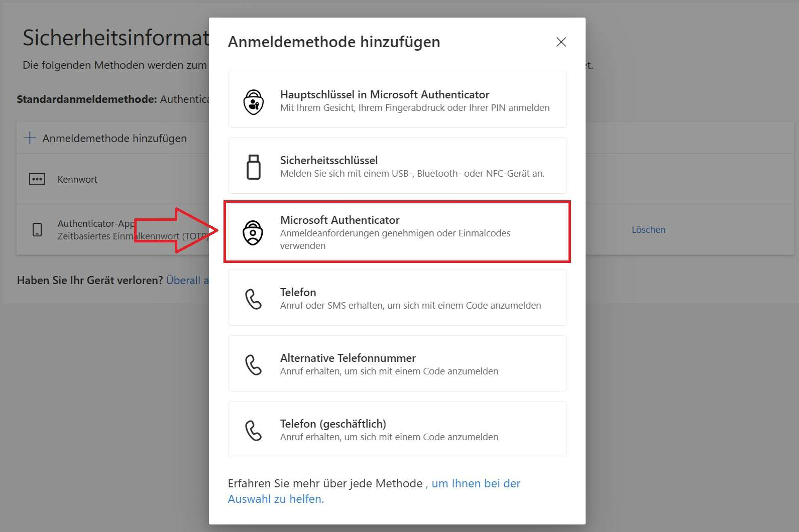This screenshot has height=532, width=799.
Task: Click the Kennwort password dots icon
Action: click(x=37, y=179)
